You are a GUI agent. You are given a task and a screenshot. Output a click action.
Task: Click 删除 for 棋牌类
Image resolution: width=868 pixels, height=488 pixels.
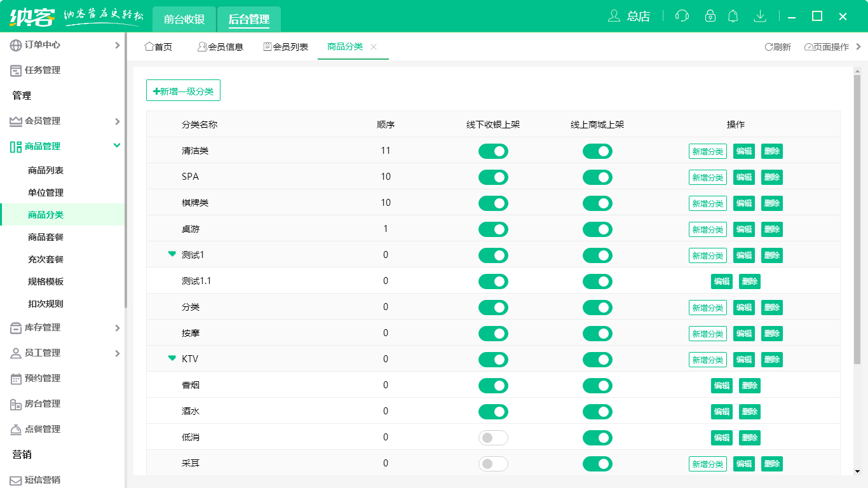(x=772, y=203)
